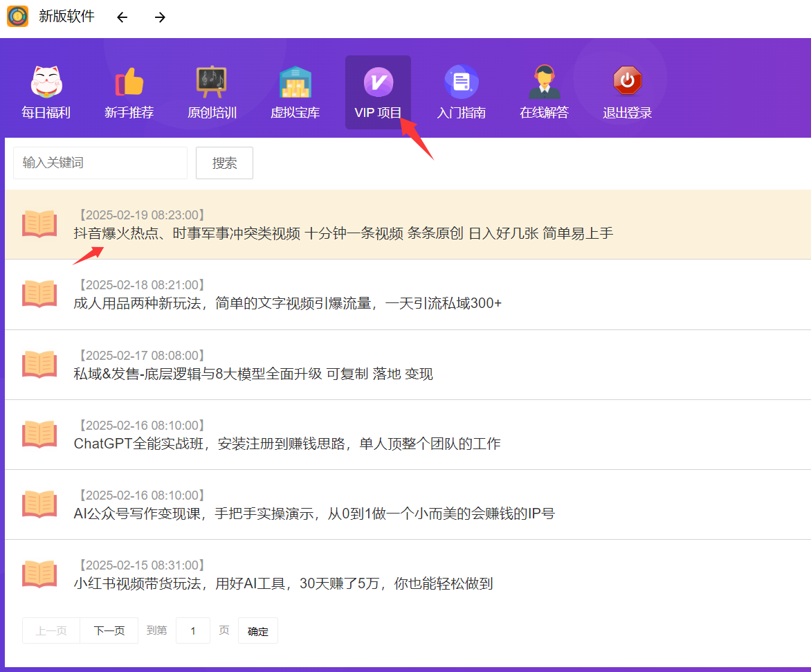Click book icon of 成人用品 entry
Screen dimensions: 811x672
click(x=39, y=294)
